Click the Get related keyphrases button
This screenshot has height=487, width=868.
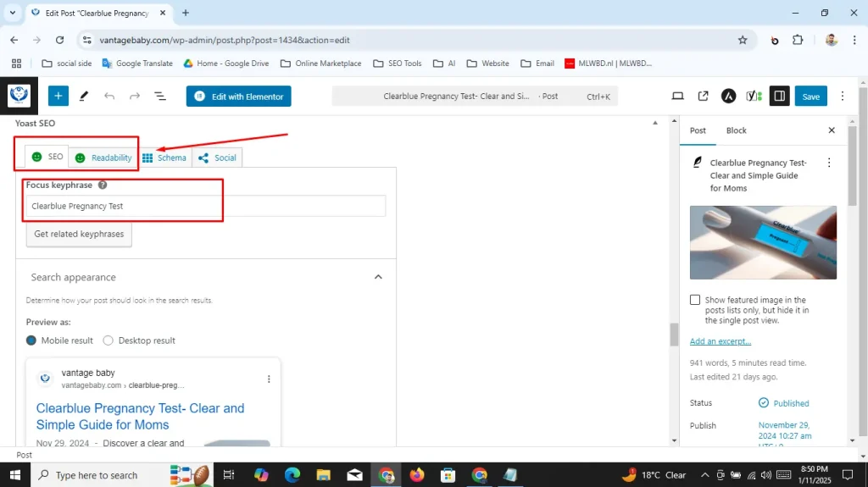[x=79, y=235]
